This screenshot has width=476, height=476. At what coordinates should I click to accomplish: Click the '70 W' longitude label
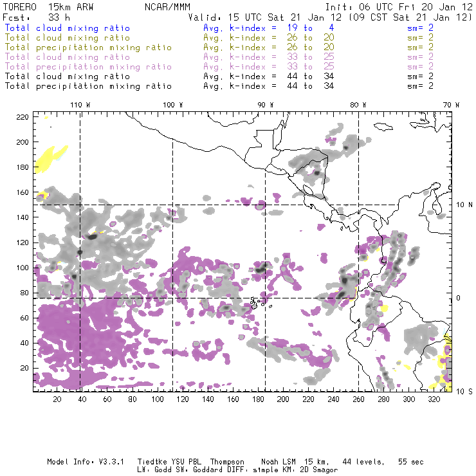[451, 105]
